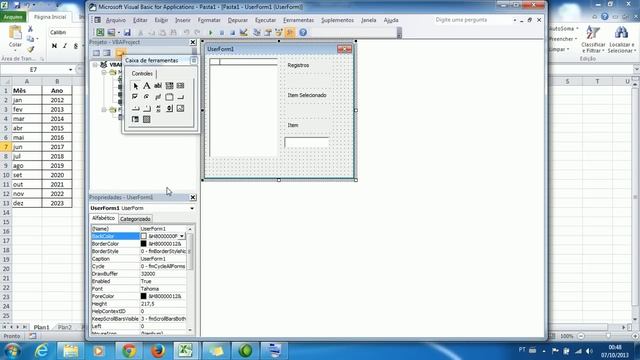640x360 pixels.
Task: Select the Label (A) control in the toolbox
Action: [147, 86]
